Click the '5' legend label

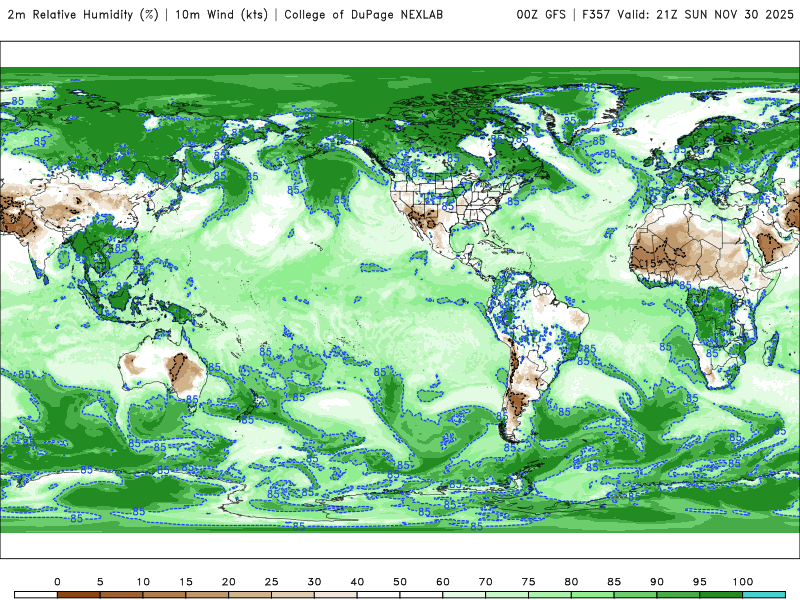point(100,582)
